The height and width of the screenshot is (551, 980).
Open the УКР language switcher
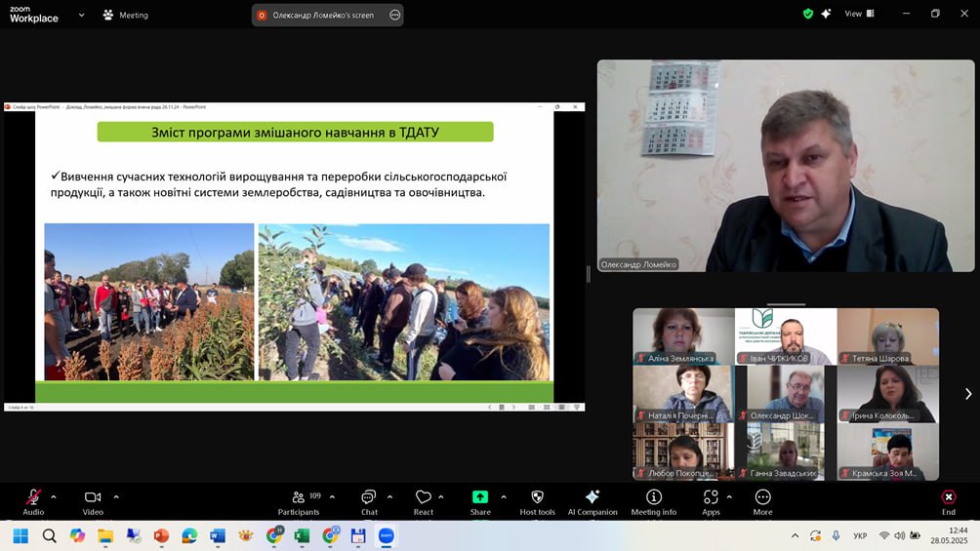click(860, 535)
